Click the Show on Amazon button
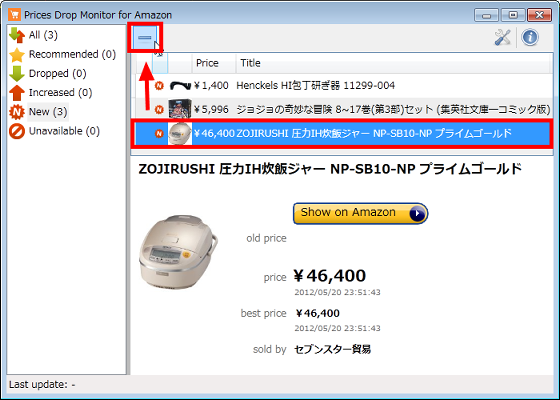Screen dimensions: 560x400 [x=360, y=213]
